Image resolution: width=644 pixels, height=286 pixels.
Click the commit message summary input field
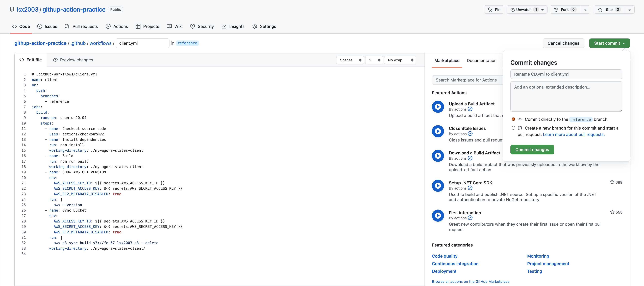566,74
